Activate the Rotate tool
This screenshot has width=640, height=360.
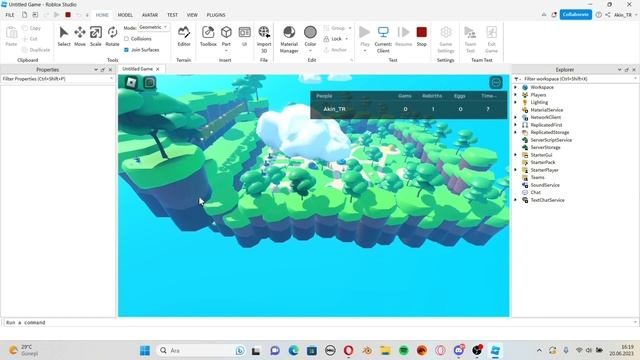[112, 36]
